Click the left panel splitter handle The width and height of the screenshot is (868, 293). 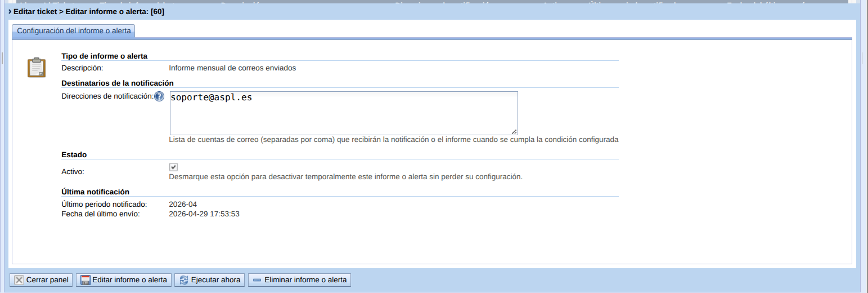click(3, 58)
